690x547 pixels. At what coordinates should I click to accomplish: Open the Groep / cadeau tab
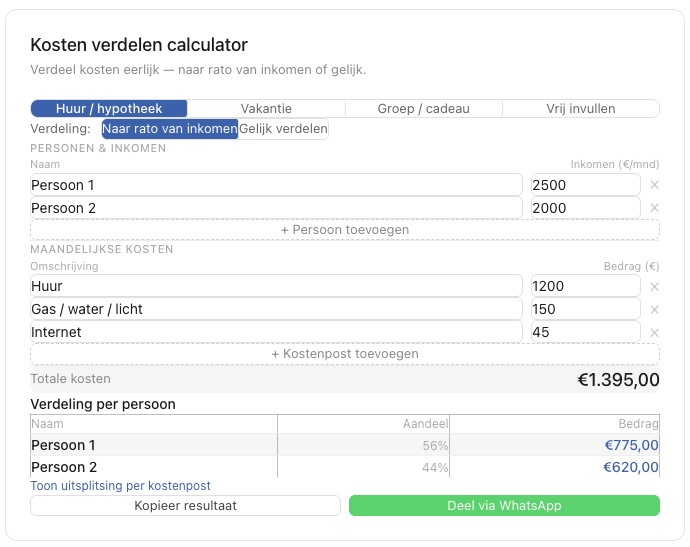tap(423, 109)
